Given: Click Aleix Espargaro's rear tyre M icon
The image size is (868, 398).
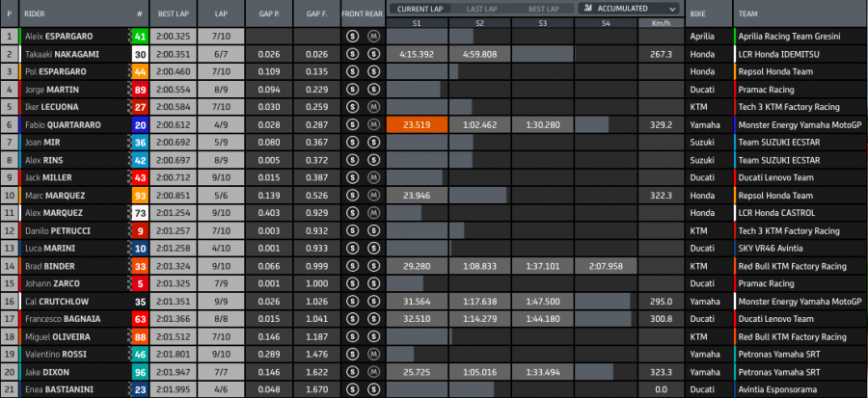Looking at the screenshot, I should [373, 37].
